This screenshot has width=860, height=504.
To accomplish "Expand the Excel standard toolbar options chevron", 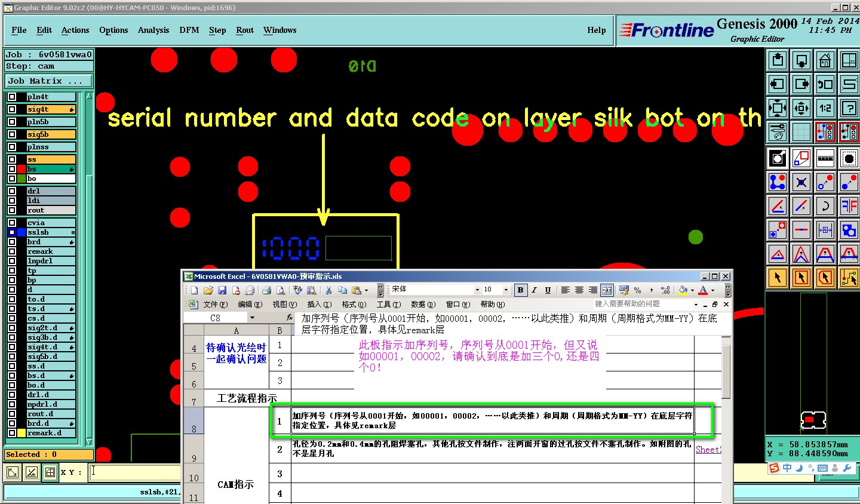I will [380, 290].
